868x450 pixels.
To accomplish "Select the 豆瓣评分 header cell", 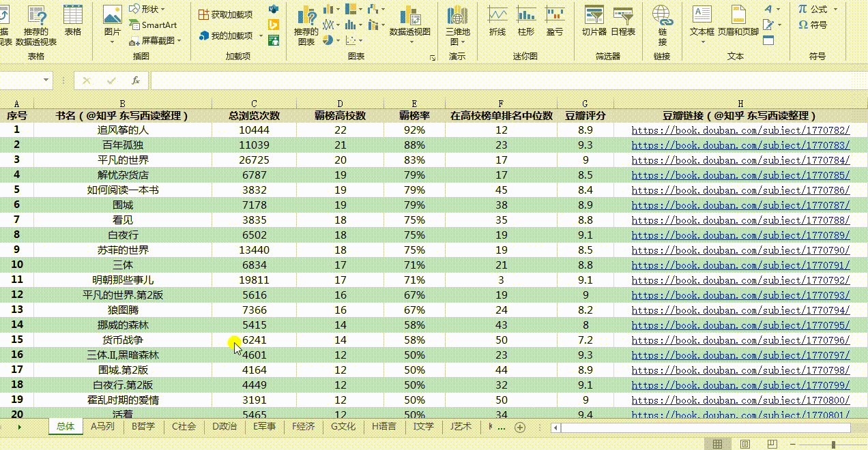I will pos(585,116).
